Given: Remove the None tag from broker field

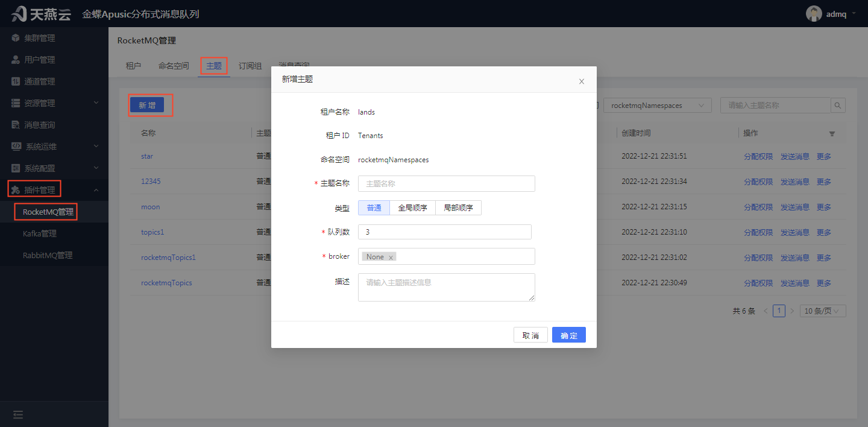Looking at the screenshot, I should tap(391, 258).
